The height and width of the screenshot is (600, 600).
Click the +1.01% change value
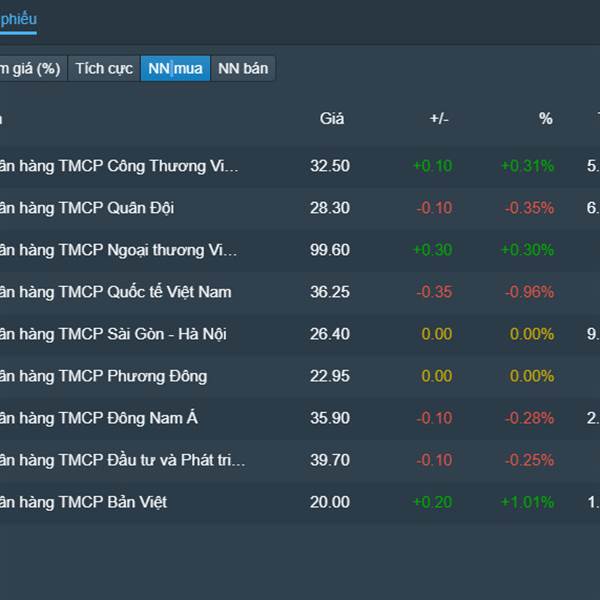pyautogui.click(x=528, y=502)
